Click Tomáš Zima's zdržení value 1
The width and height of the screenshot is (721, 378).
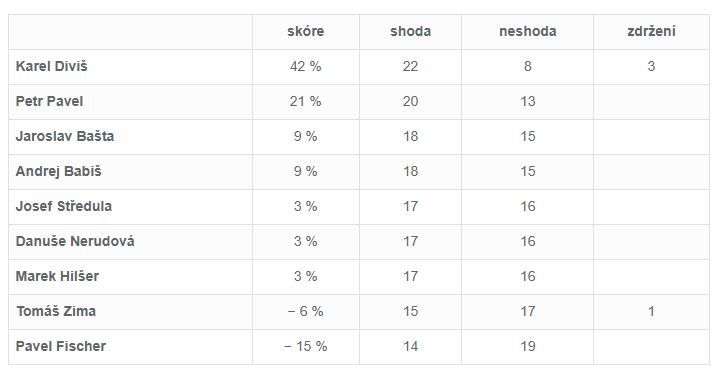(x=652, y=311)
